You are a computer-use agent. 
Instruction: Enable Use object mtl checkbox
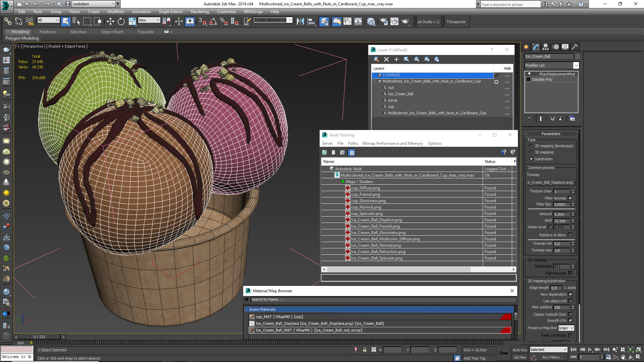(x=570, y=301)
